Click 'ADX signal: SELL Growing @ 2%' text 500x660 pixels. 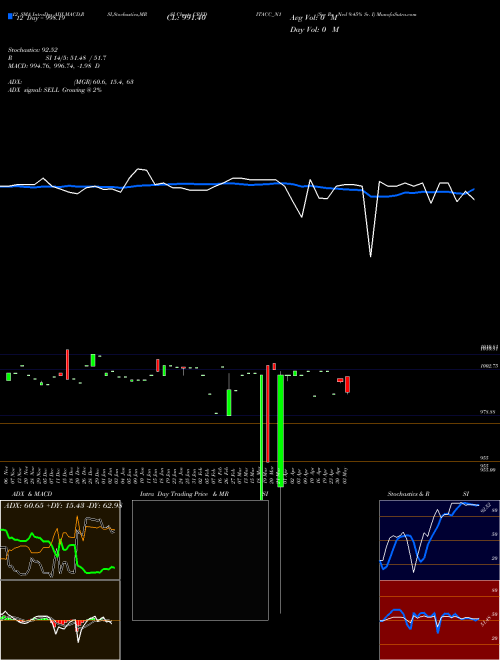tap(55, 90)
